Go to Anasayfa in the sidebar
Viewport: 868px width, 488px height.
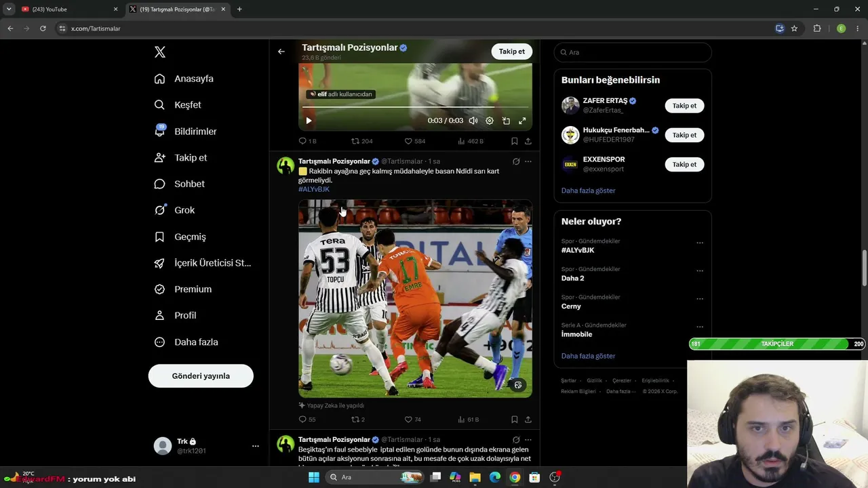point(184,79)
